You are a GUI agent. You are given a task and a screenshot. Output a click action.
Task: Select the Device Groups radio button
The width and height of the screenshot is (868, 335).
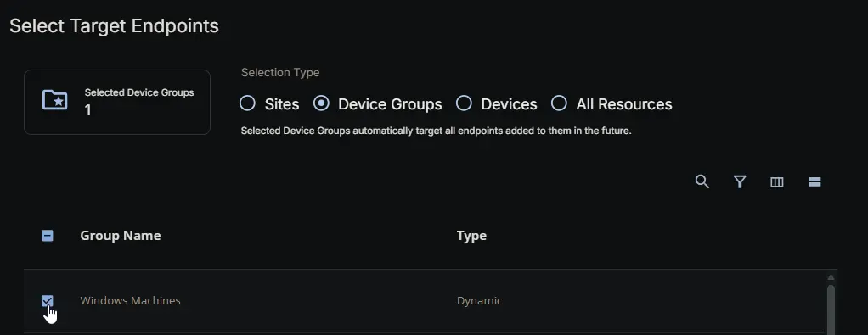tap(321, 103)
